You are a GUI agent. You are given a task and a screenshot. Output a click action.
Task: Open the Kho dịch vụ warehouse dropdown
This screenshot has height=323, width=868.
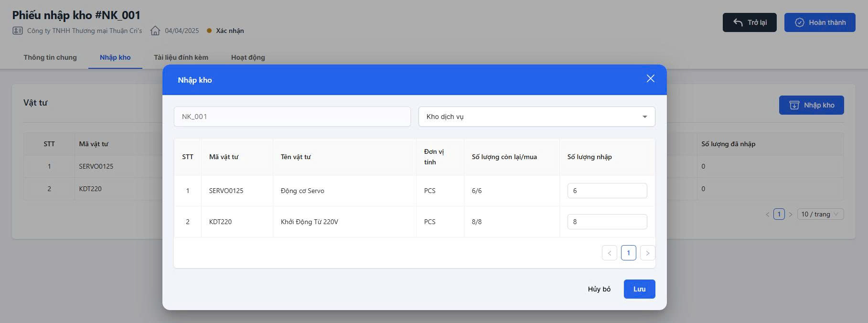(x=536, y=117)
